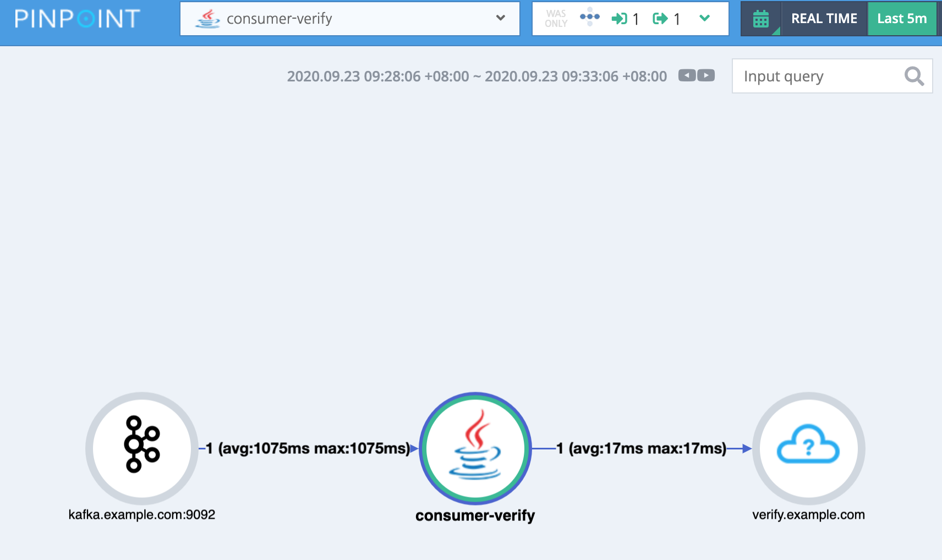Image resolution: width=942 pixels, height=560 pixels.
Task: Click the Pinpoint logo
Action: coord(77,19)
